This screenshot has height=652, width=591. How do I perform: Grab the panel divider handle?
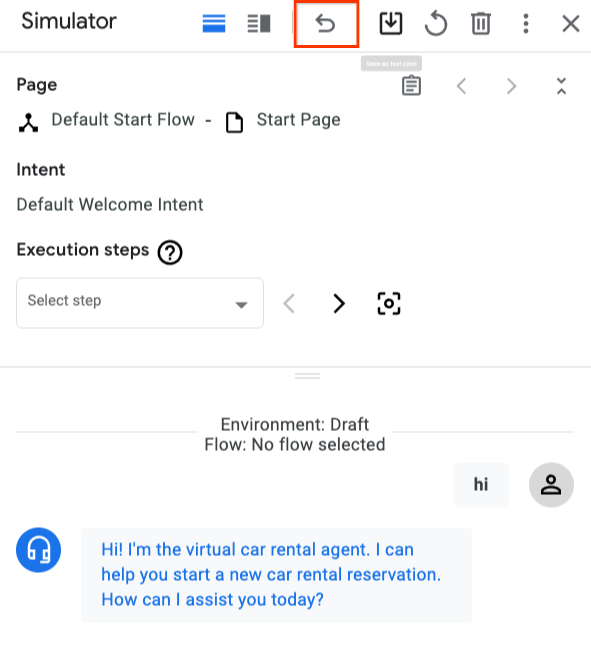coord(307,376)
